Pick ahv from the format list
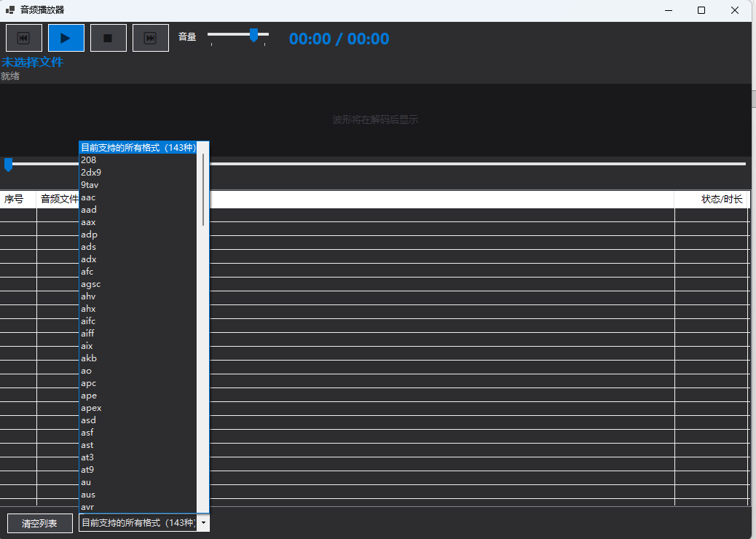This screenshot has height=539, width=756. 138,296
